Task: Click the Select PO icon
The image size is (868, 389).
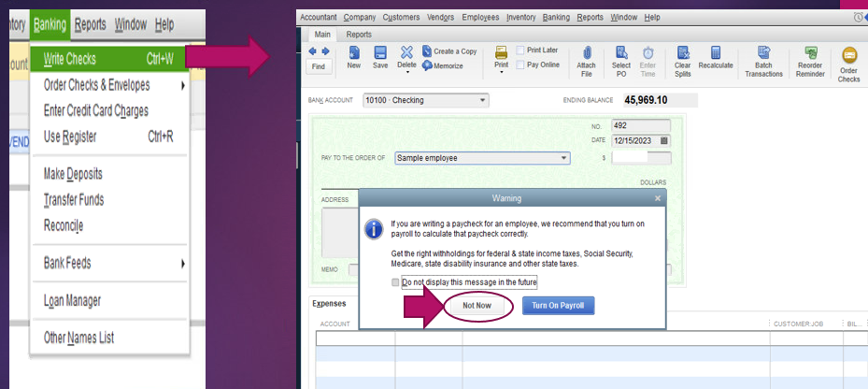Action: [x=621, y=53]
